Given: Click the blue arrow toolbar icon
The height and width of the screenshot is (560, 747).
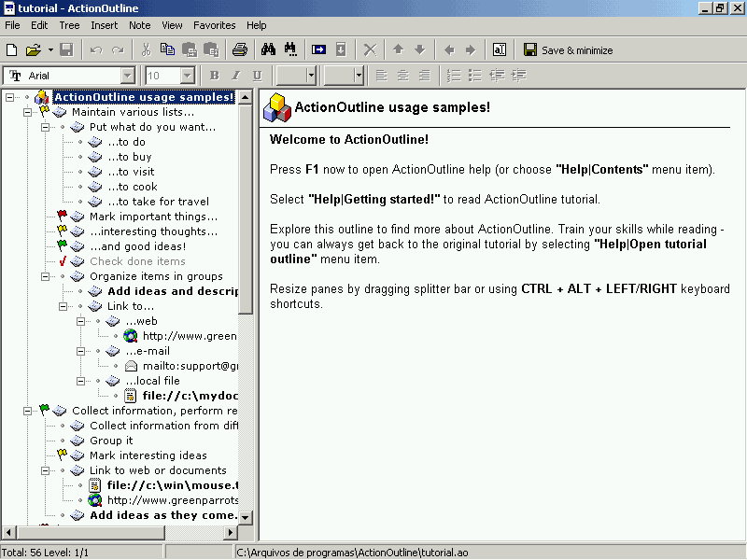Looking at the screenshot, I should pos(318,49).
